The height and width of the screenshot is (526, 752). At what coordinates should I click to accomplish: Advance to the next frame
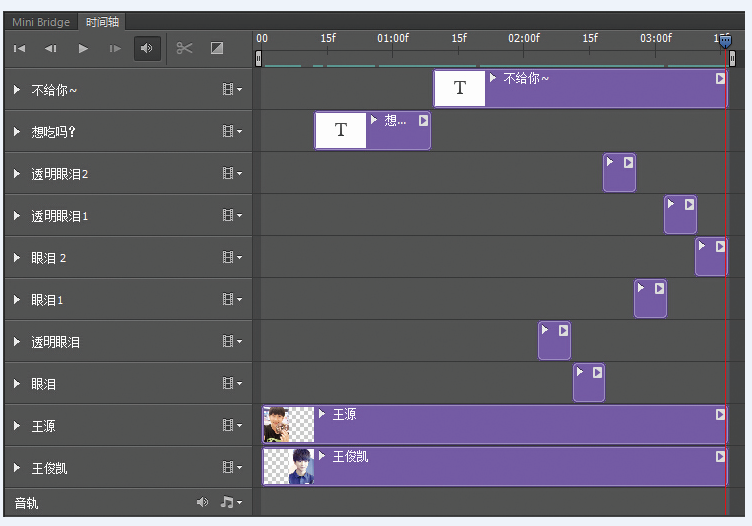click(115, 48)
